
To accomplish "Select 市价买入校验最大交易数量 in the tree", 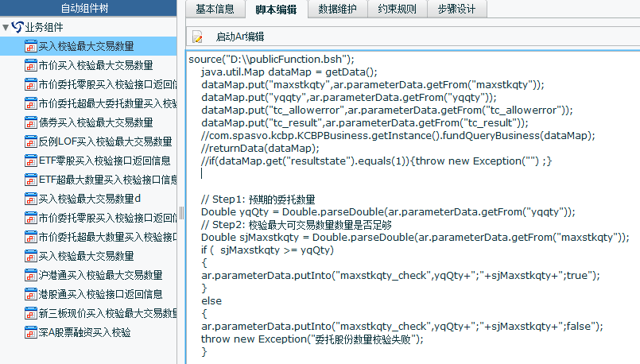I will tap(95, 65).
